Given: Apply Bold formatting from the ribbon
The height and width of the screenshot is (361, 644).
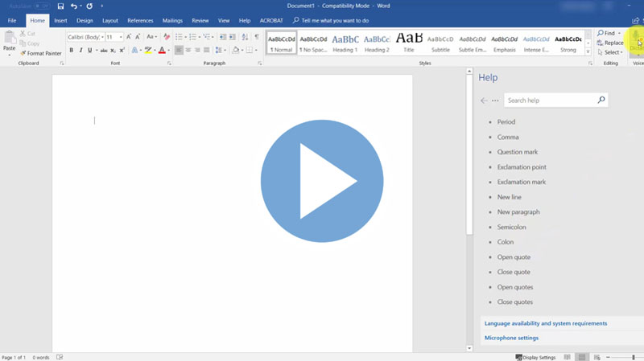Looking at the screenshot, I should 71,50.
